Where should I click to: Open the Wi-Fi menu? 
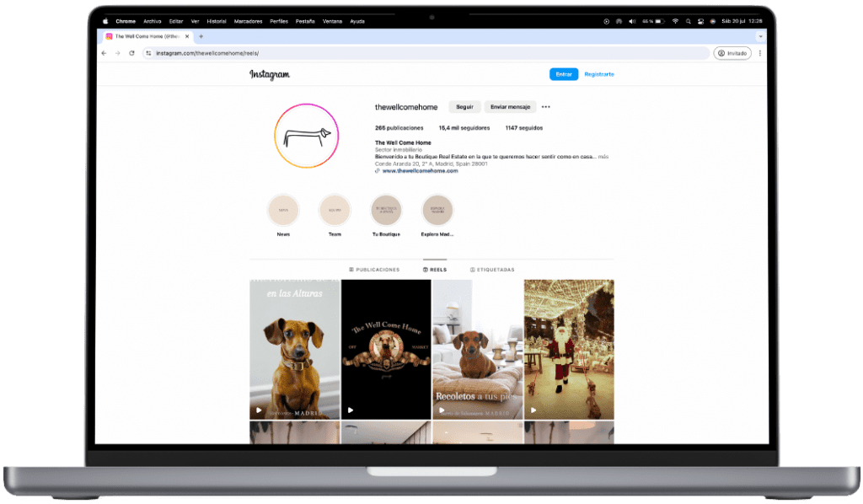675,21
